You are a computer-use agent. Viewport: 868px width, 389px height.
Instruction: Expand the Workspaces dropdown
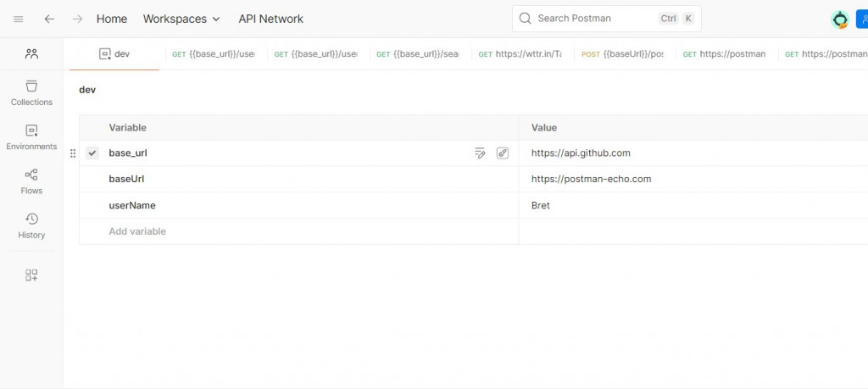[181, 19]
